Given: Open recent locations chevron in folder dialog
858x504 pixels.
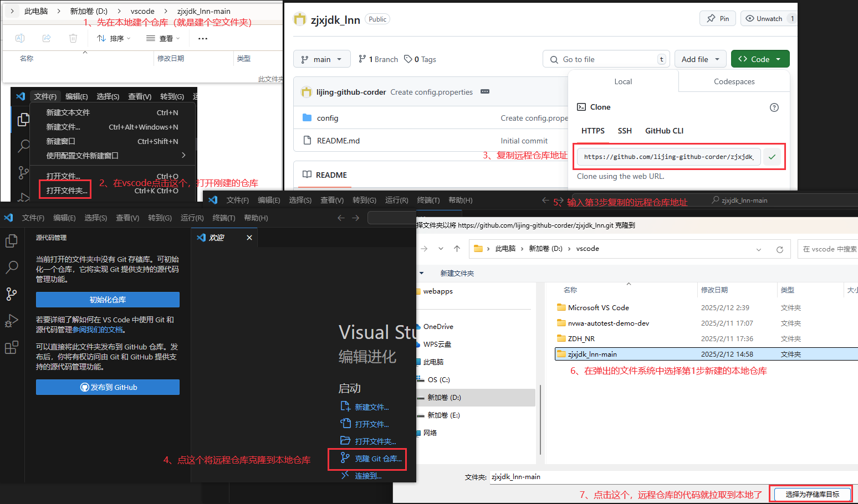Looking at the screenshot, I should pyautogui.click(x=441, y=249).
